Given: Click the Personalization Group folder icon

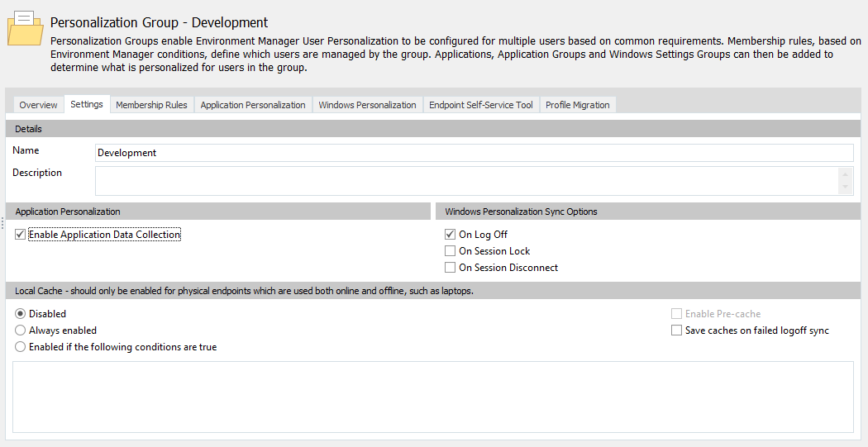Looking at the screenshot, I should 25,29.
